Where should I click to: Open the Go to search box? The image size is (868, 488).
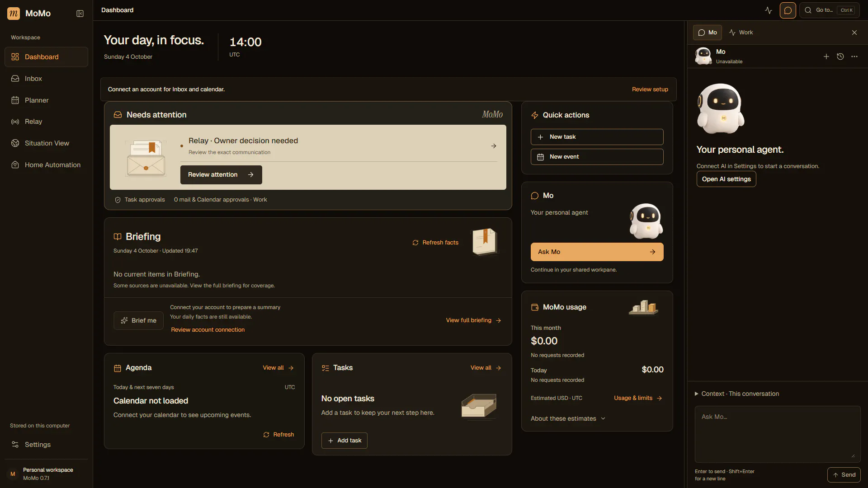(x=830, y=10)
